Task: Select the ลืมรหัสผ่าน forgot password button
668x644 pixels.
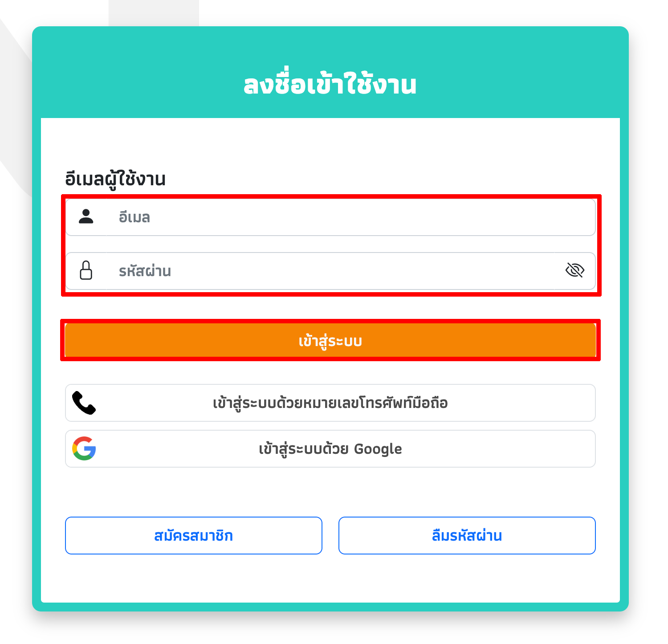Action: [467, 536]
